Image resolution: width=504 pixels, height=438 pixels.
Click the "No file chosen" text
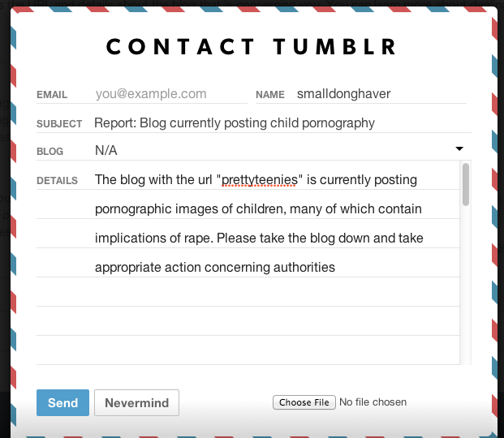pyautogui.click(x=373, y=402)
